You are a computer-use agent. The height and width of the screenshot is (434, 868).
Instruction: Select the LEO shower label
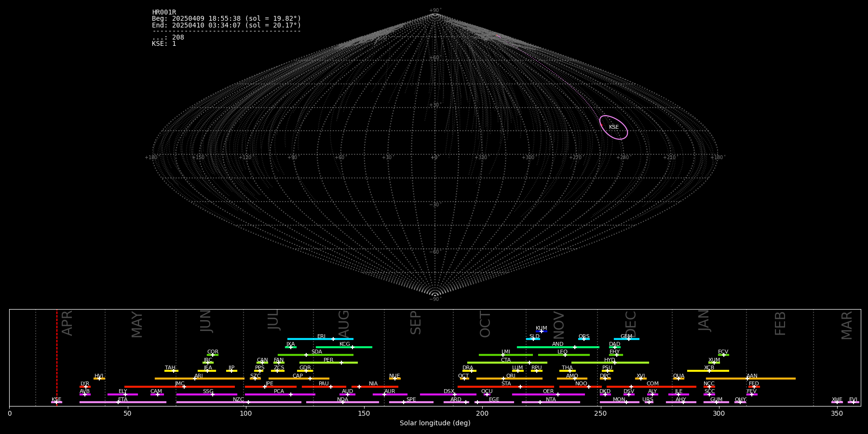coord(563,352)
